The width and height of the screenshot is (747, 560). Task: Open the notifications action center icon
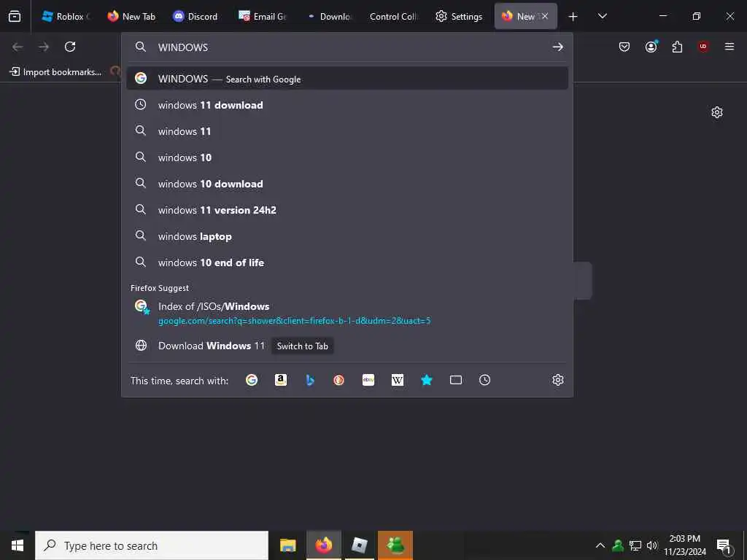pos(724,546)
